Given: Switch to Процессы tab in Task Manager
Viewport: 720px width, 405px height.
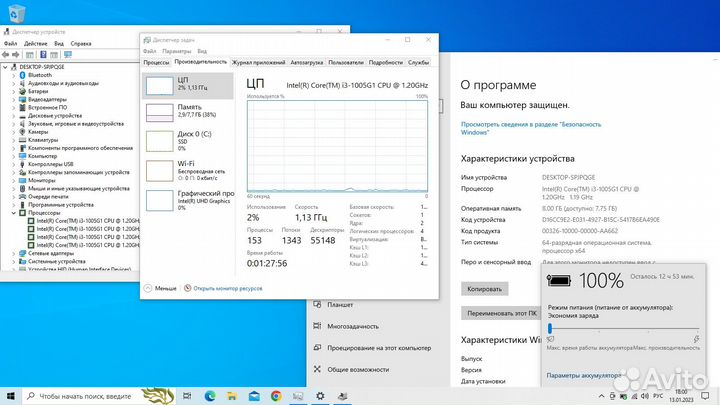Looking at the screenshot, I should point(156,62).
